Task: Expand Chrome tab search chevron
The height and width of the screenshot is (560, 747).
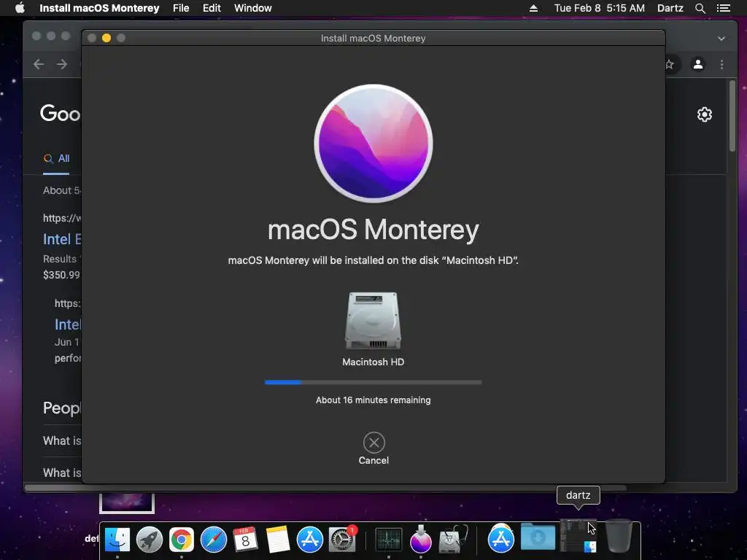Action: tap(721, 39)
